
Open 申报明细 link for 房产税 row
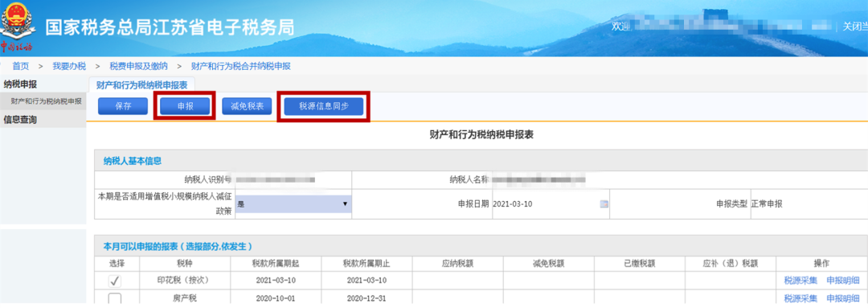tap(843, 298)
